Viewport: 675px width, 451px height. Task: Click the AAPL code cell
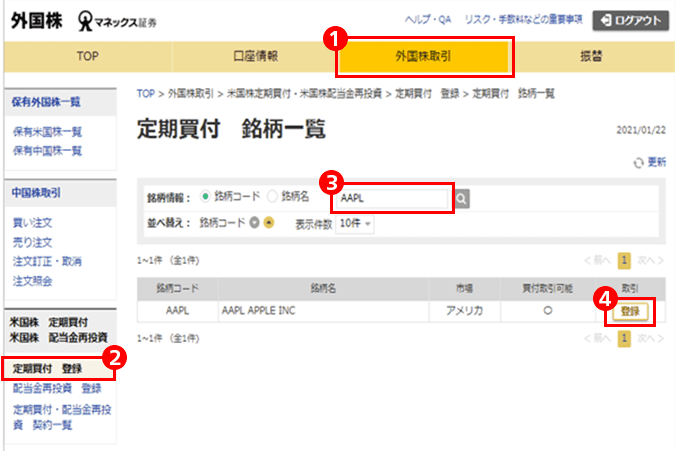(x=177, y=311)
